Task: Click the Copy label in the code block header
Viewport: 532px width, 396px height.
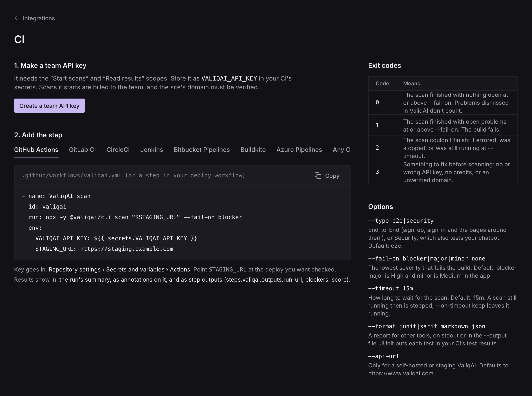Action: tap(332, 176)
